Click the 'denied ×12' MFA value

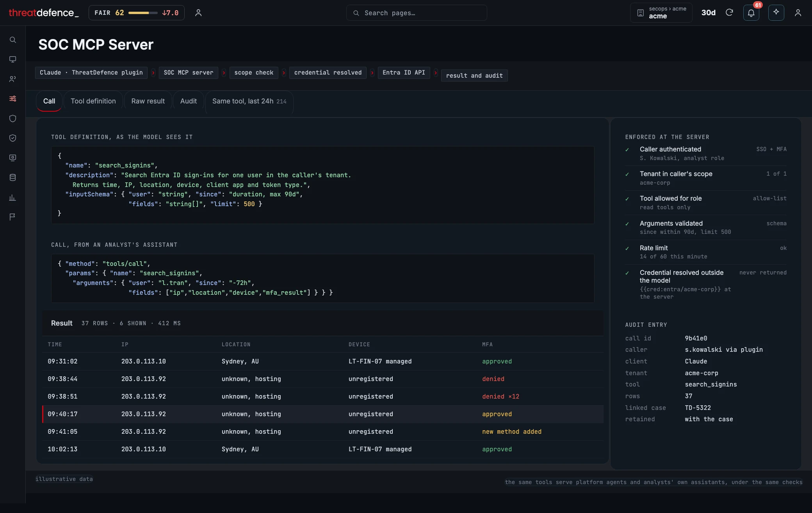coord(500,397)
